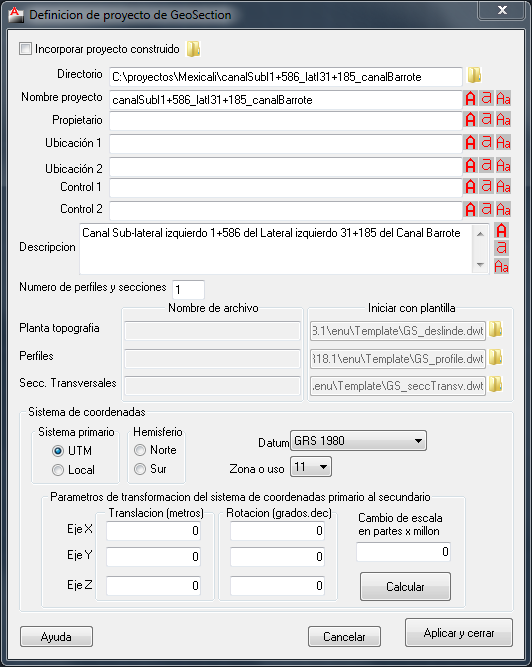Focus the Ubicación 2 input field
532x667 pixels.
286,167
